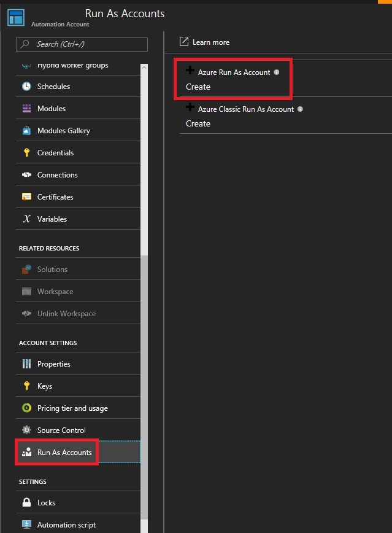The height and width of the screenshot is (533, 392).
Task: Click the Learn more external link icon
Action: coord(184,42)
